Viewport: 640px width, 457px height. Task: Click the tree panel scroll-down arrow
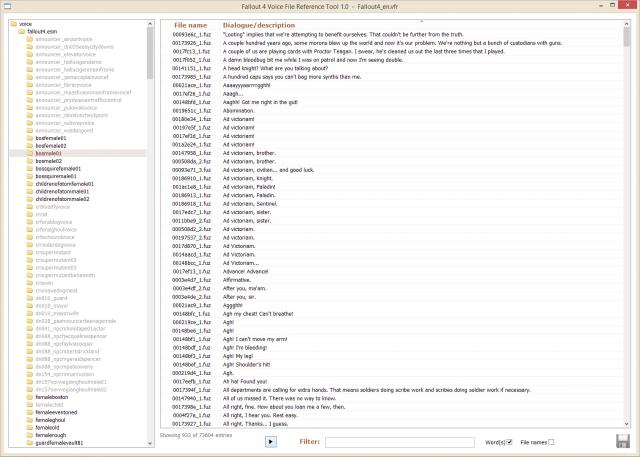tap(150, 443)
